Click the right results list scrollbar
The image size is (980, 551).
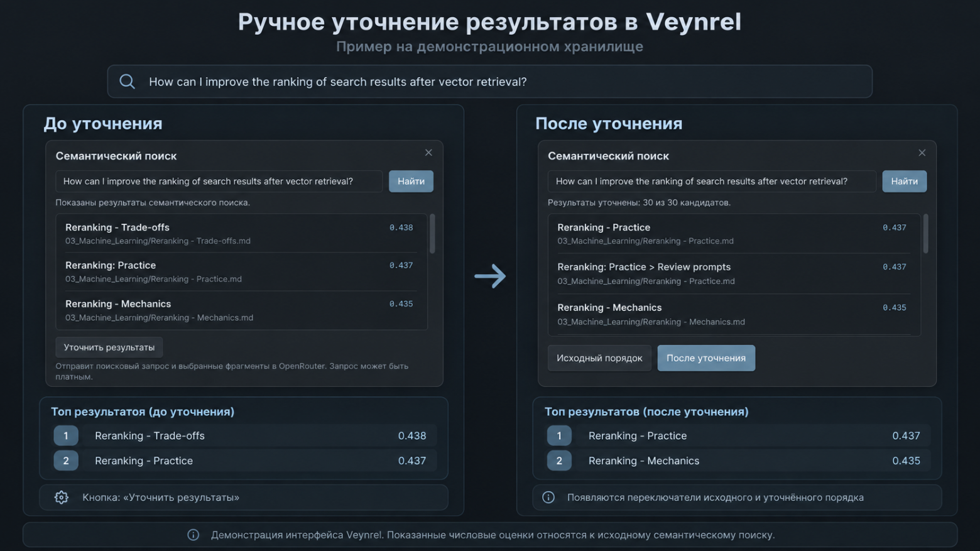click(x=925, y=234)
